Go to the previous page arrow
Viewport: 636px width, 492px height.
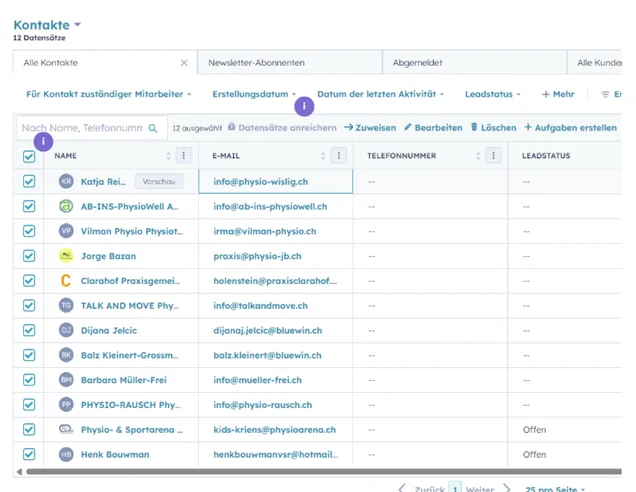402,488
